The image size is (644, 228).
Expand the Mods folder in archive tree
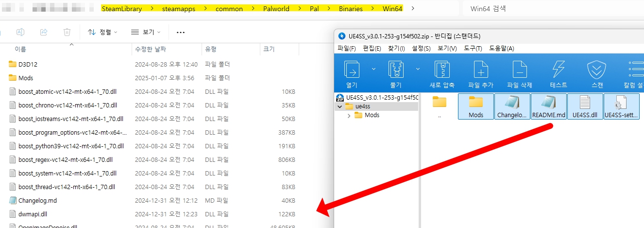coord(349,115)
